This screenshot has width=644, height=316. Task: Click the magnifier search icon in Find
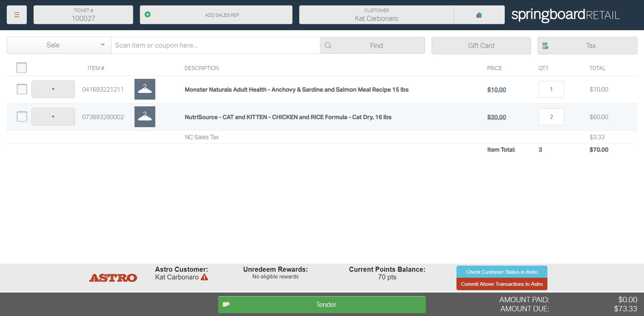328,45
